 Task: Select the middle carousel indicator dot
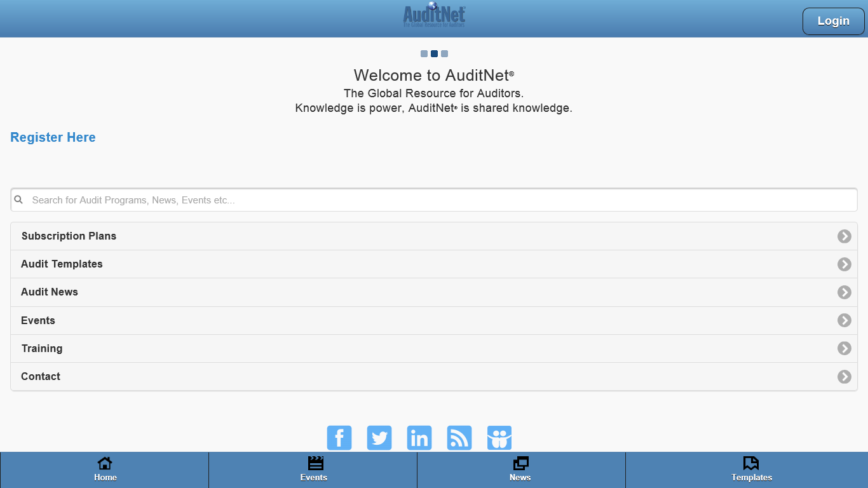click(434, 54)
